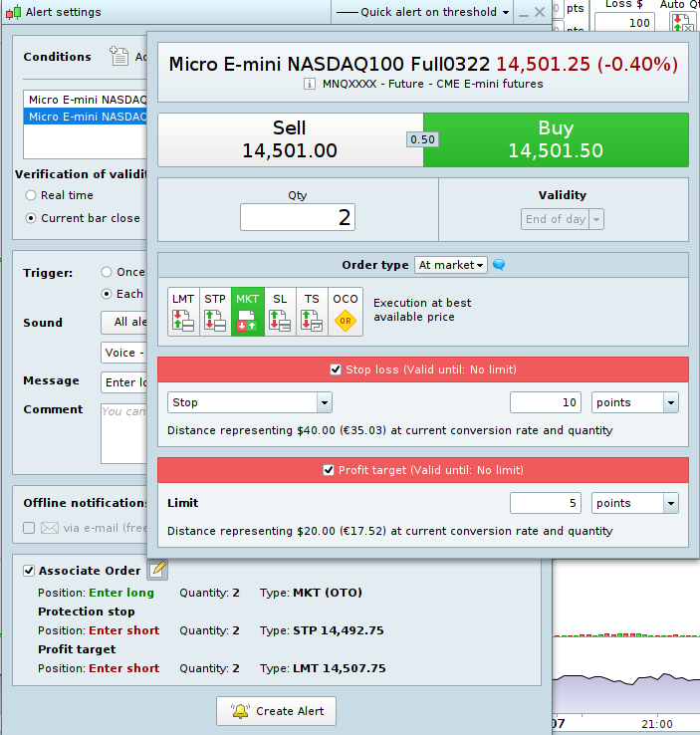Edit the associated order with pencil icon
This screenshot has height=735, width=700.
[x=158, y=570]
